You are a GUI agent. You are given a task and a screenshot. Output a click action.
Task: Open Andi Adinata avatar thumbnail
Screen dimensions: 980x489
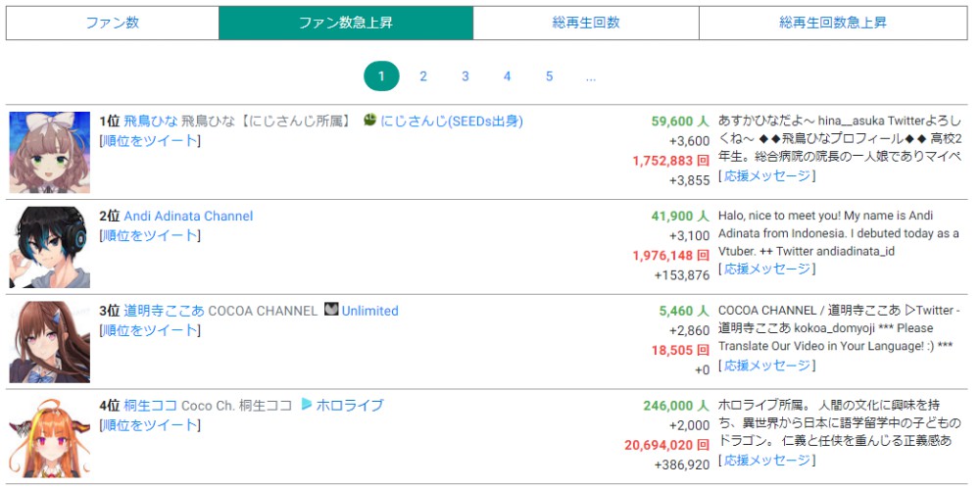49,247
